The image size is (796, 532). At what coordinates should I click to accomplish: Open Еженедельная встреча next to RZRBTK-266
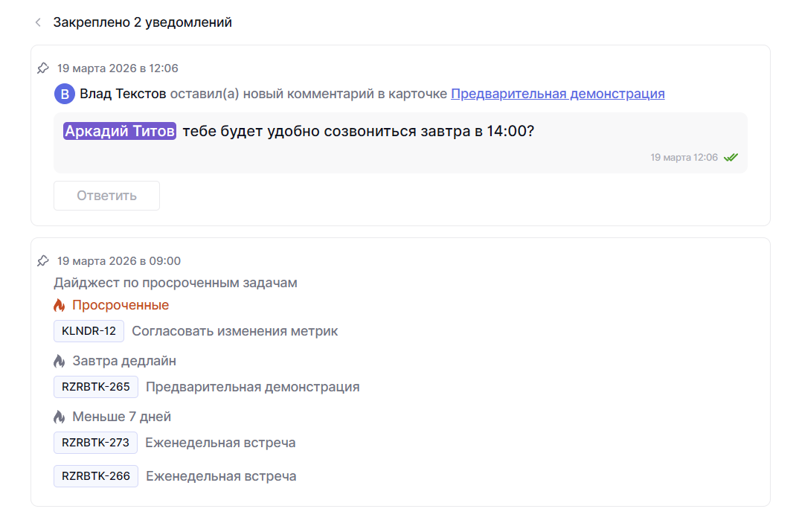click(x=221, y=476)
